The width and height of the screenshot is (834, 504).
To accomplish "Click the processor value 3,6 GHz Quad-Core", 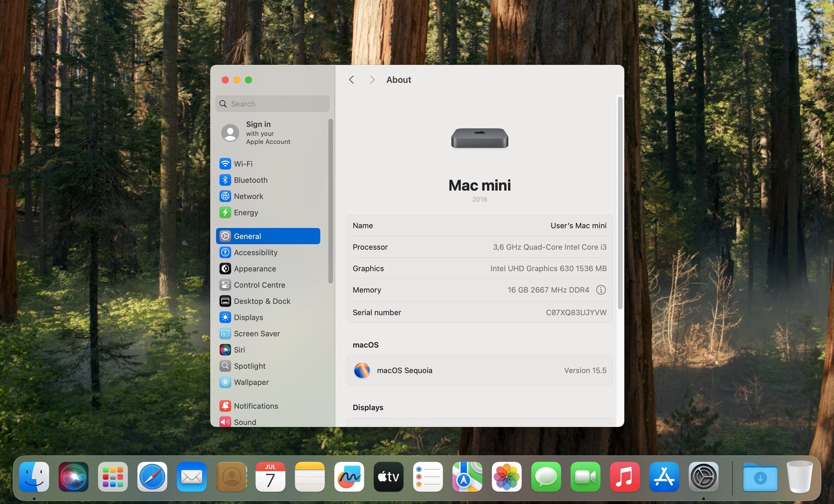I will click(x=550, y=247).
